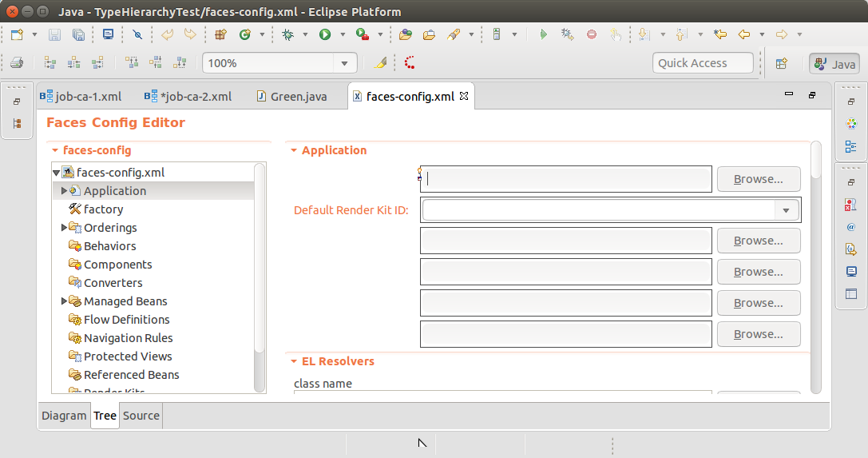Select Protected Views in the tree
This screenshot has width=868, height=458.
coord(127,356)
